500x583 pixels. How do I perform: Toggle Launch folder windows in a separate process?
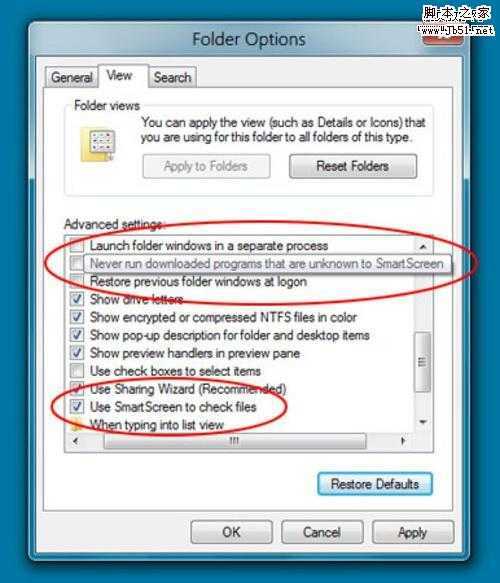pyautogui.click(x=77, y=245)
